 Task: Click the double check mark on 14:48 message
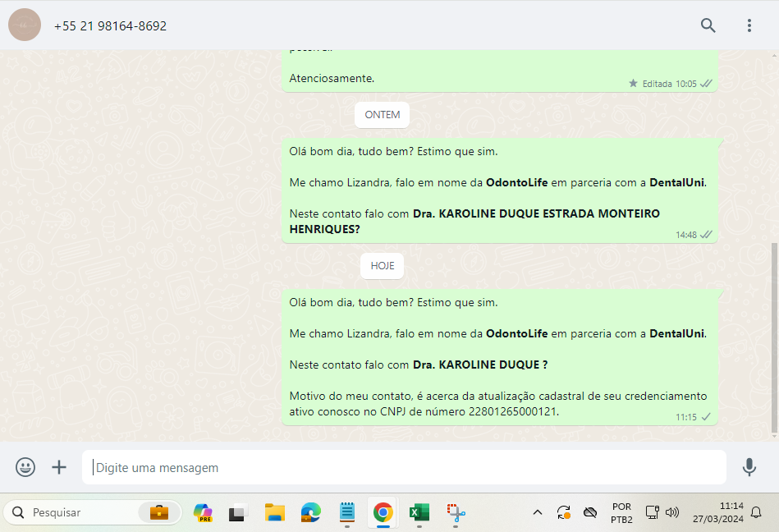(706, 235)
